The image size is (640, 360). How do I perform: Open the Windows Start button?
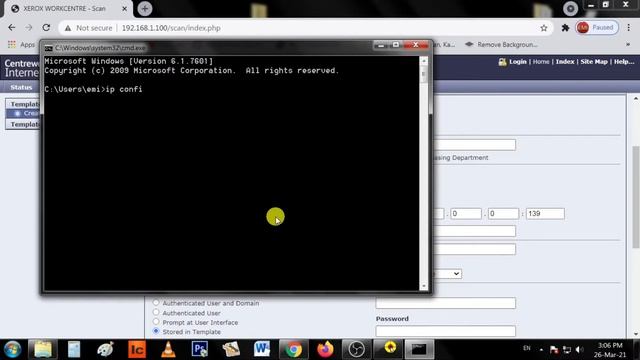click(x=13, y=349)
